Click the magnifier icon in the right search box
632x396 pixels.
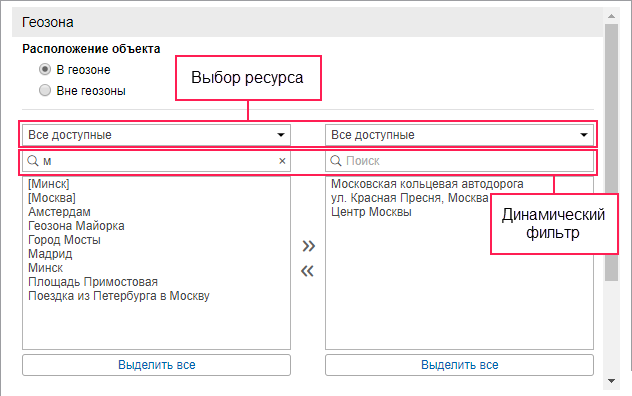point(336,161)
